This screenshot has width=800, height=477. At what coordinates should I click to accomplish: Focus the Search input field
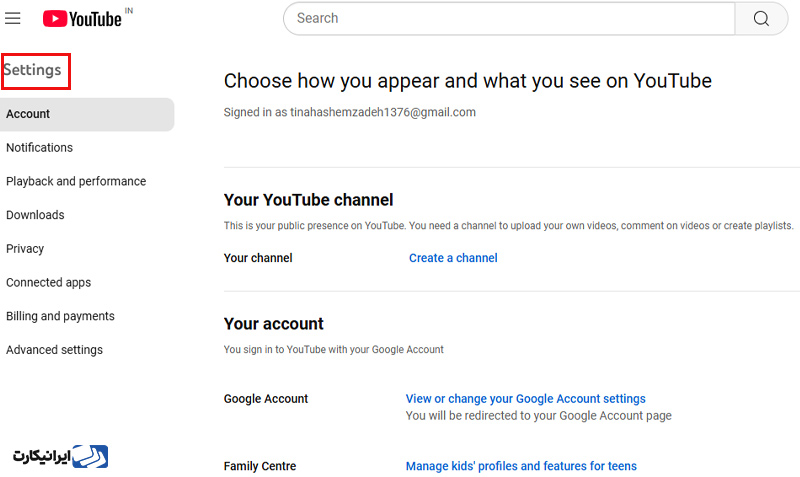(509, 18)
